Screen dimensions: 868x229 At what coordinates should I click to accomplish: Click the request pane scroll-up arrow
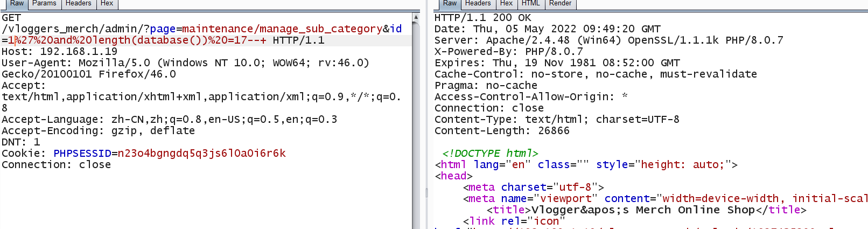416,17
